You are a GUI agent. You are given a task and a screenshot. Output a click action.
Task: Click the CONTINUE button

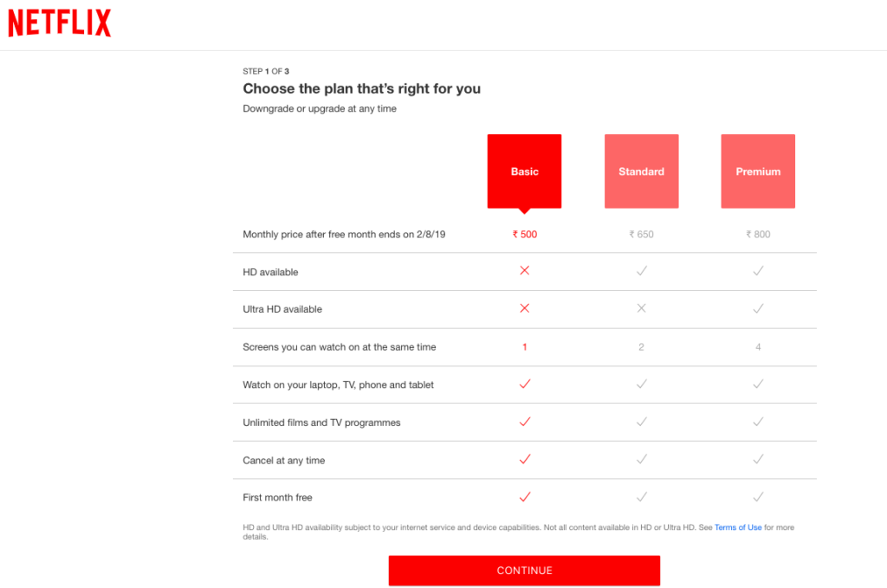click(x=524, y=570)
